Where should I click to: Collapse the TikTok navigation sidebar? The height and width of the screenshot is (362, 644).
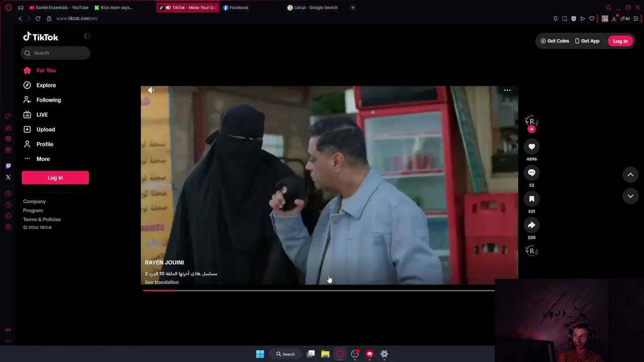coord(87,36)
